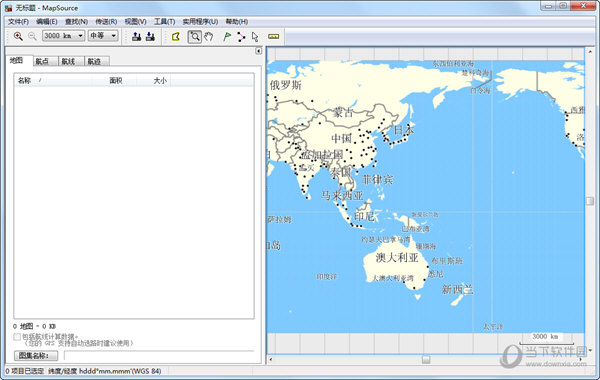Switch to the 航迹 tab
The width and height of the screenshot is (600, 380).
point(97,61)
